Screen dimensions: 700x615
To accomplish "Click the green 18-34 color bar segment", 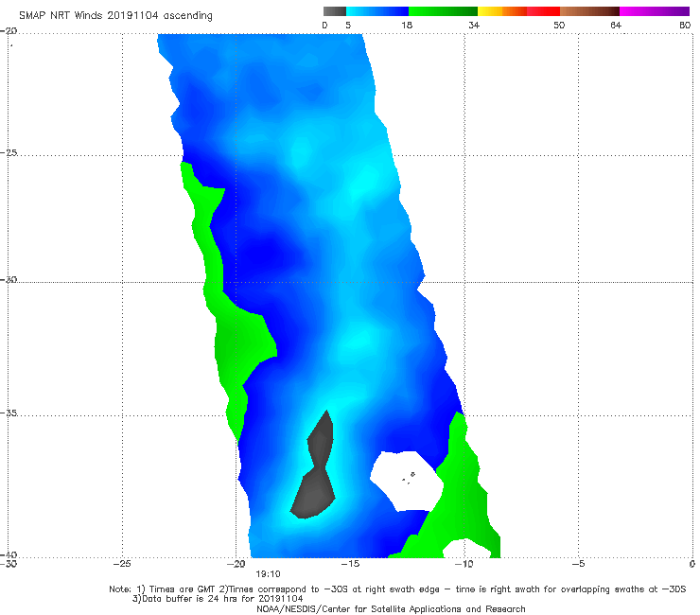I will coord(443,11).
